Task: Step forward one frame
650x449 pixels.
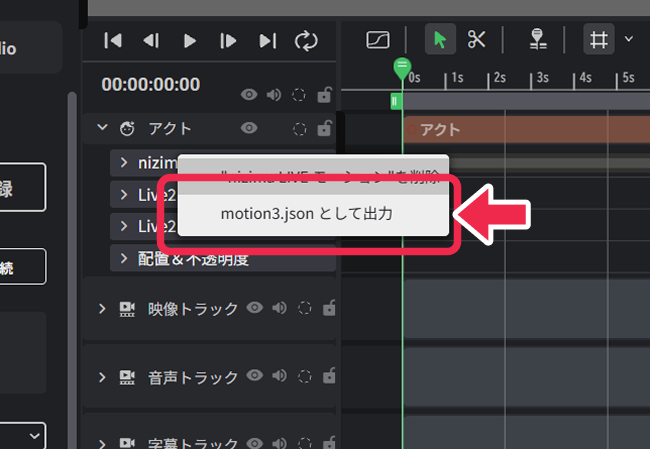Action: coord(228,41)
